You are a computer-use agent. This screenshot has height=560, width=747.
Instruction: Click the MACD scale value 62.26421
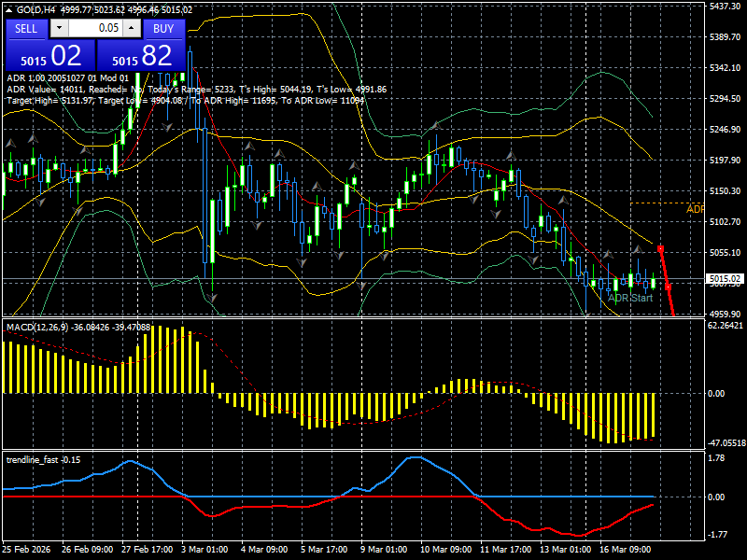[x=726, y=326]
